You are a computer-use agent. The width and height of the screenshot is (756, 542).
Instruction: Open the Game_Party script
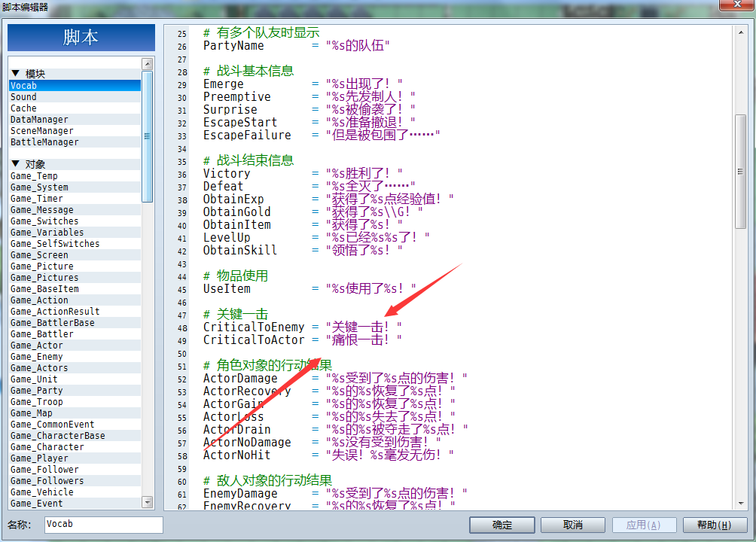[75, 391]
